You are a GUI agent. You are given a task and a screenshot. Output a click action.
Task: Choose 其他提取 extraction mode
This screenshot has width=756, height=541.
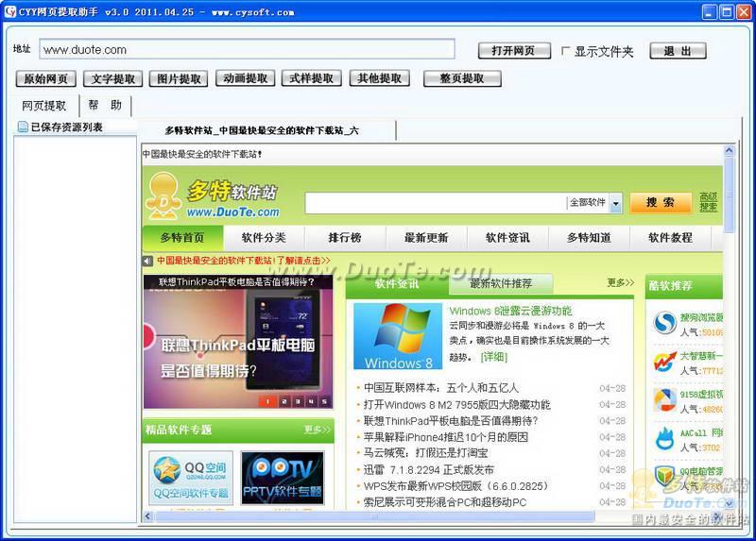(x=380, y=78)
